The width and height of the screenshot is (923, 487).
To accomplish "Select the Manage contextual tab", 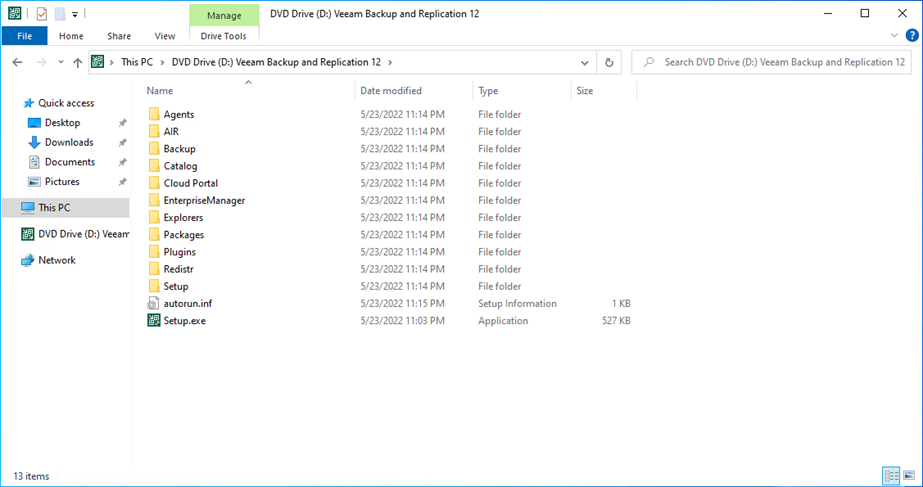I will coord(224,15).
